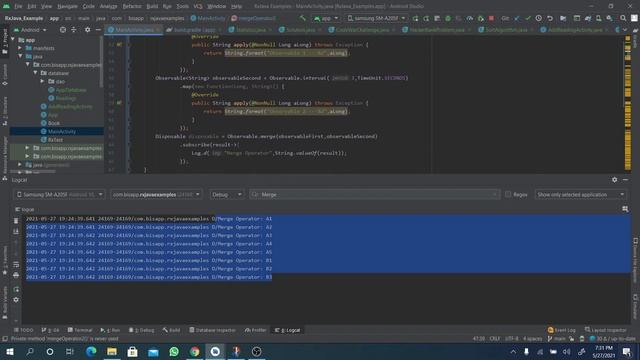
Task: Open Logcat process dropdown com.bisapp.rxjavaexamples
Action: (156, 195)
